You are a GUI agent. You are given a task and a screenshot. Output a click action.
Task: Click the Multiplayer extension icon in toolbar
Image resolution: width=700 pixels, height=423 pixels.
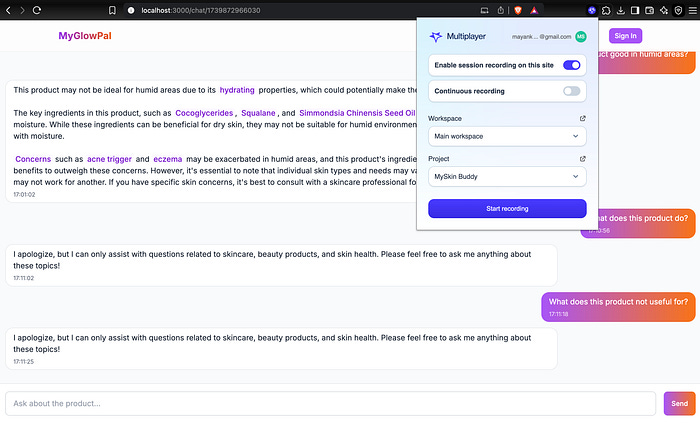(x=592, y=10)
